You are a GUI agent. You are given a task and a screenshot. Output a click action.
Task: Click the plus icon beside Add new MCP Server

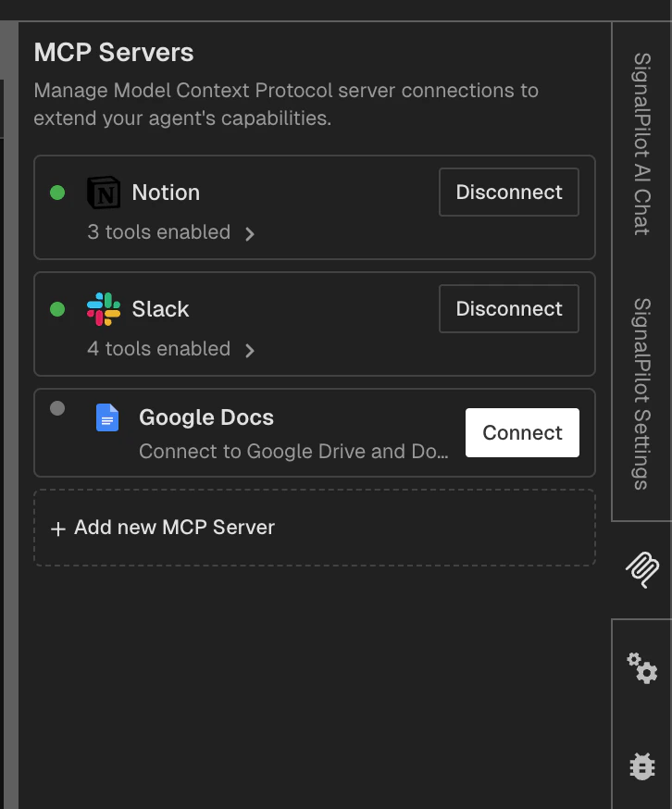click(x=57, y=528)
